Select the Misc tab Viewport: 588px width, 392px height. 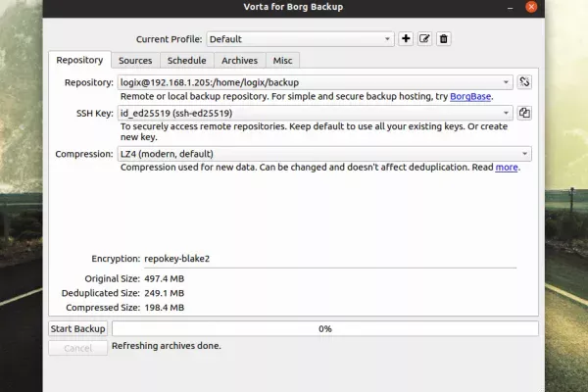[282, 61]
